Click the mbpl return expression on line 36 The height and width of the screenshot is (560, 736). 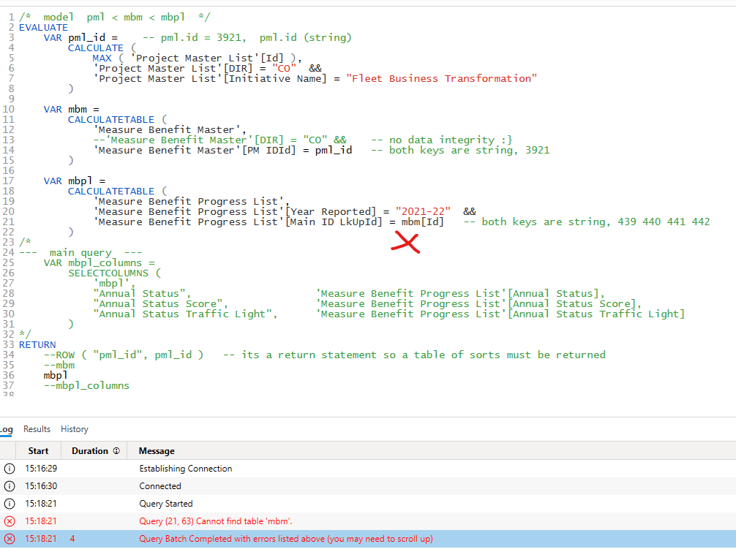point(56,375)
